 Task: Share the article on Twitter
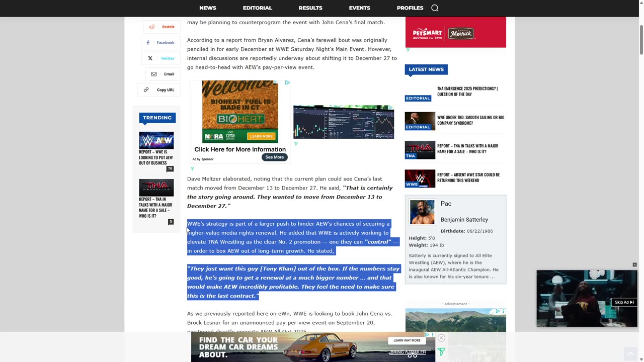[x=160, y=58]
